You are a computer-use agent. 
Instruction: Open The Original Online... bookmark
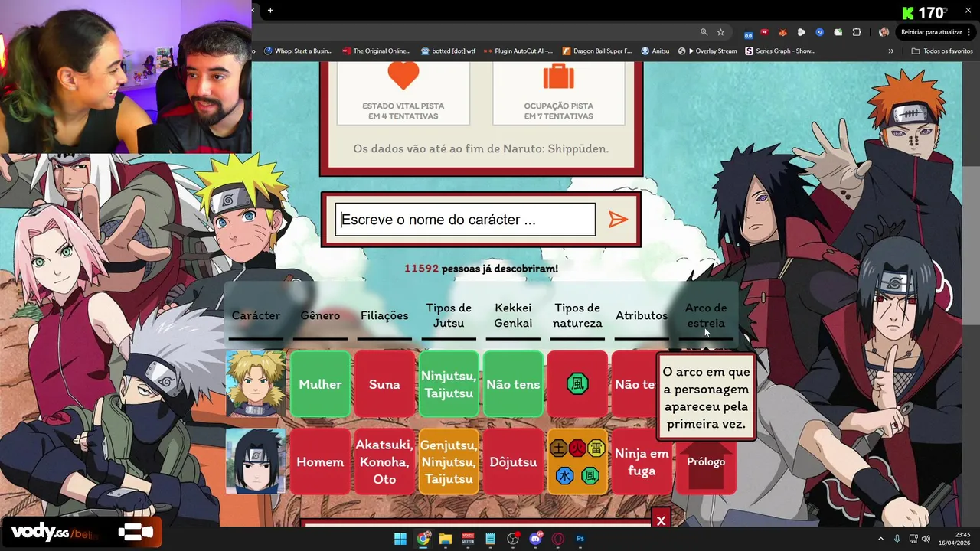point(377,51)
